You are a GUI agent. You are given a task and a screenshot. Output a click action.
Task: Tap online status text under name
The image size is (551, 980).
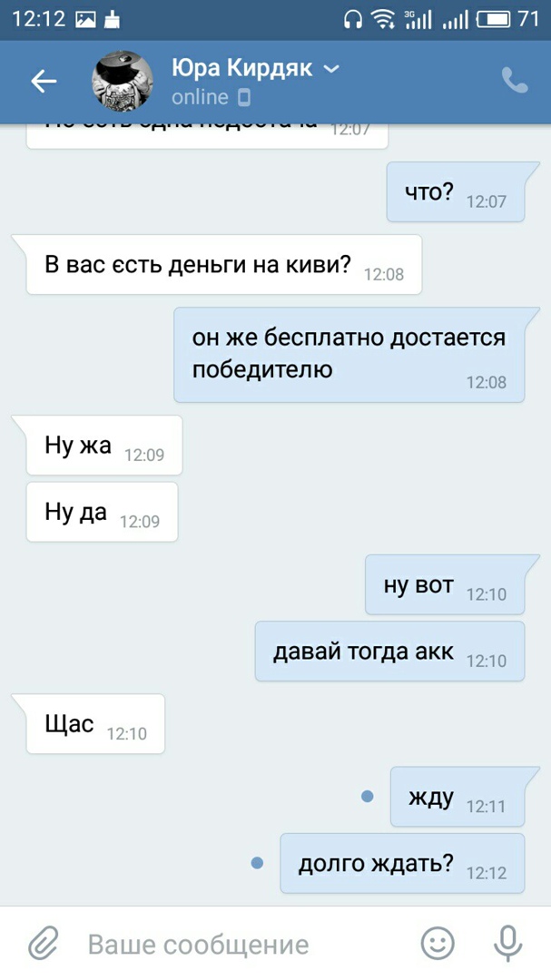pyautogui.click(x=200, y=97)
